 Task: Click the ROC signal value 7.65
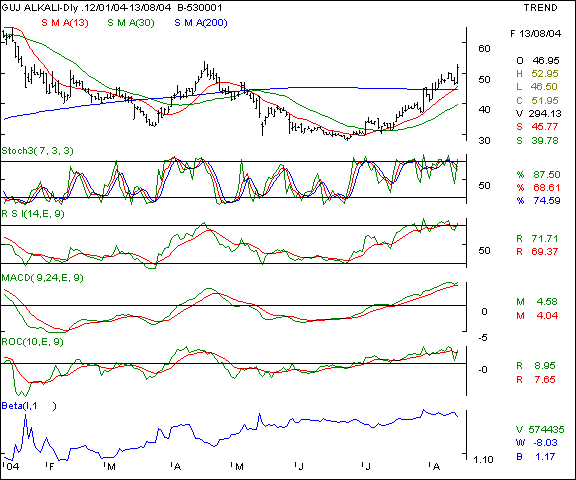click(x=545, y=380)
